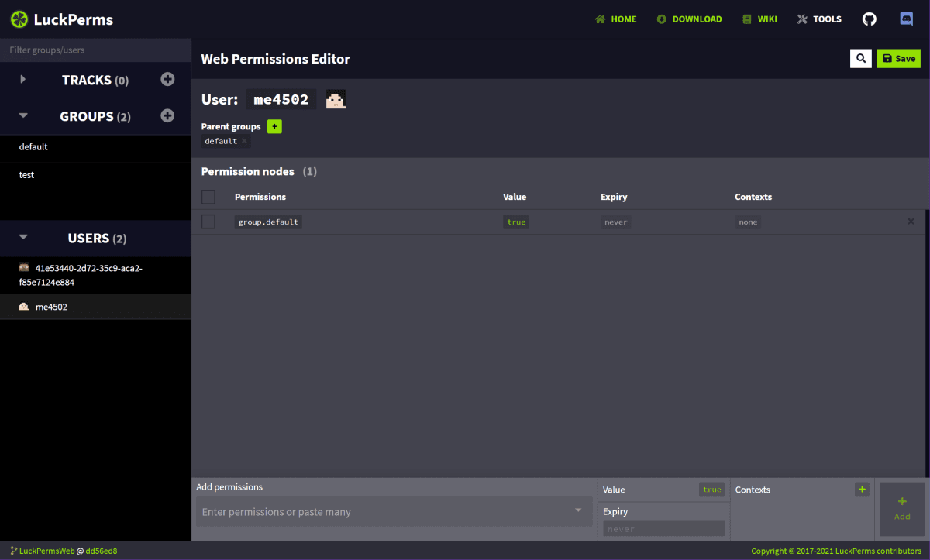Expand the TRACKS section
Image resolution: width=930 pixels, height=560 pixels.
pos(22,78)
